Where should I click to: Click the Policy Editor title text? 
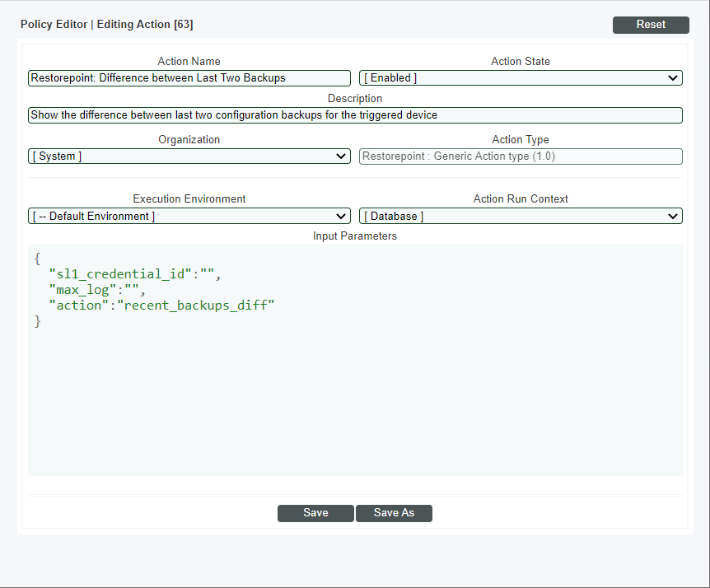(x=107, y=25)
